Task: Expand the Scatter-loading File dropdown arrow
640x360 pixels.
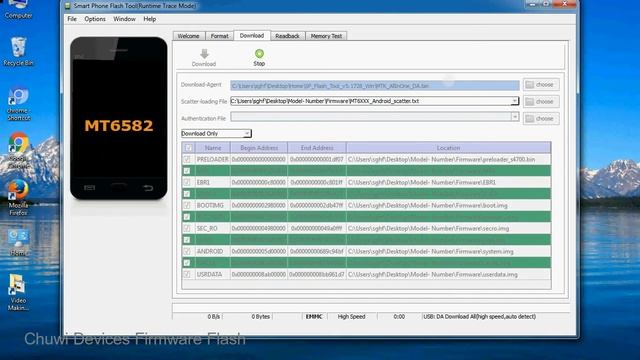Action: click(x=514, y=101)
